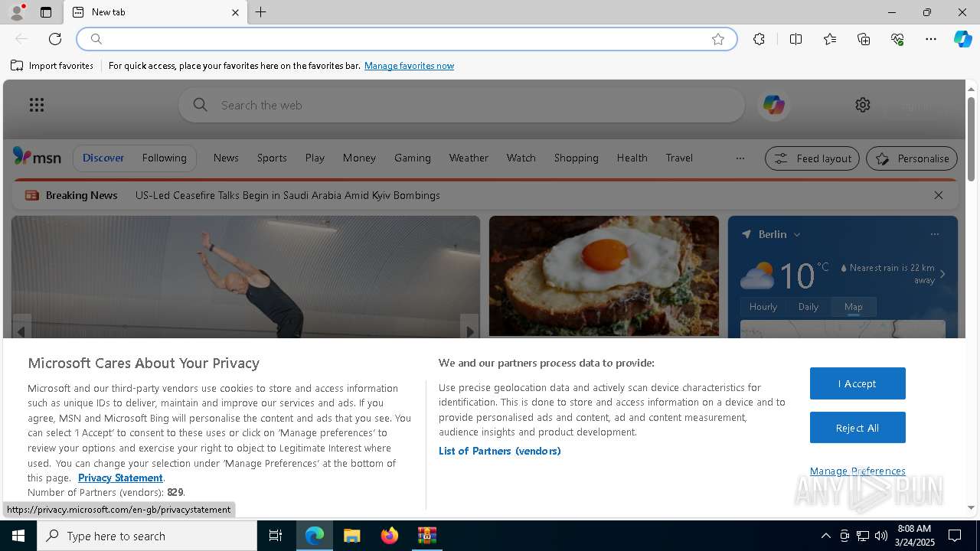This screenshot has width=980, height=551.
Task: Select the Daily weather tab
Action: point(808,306)
